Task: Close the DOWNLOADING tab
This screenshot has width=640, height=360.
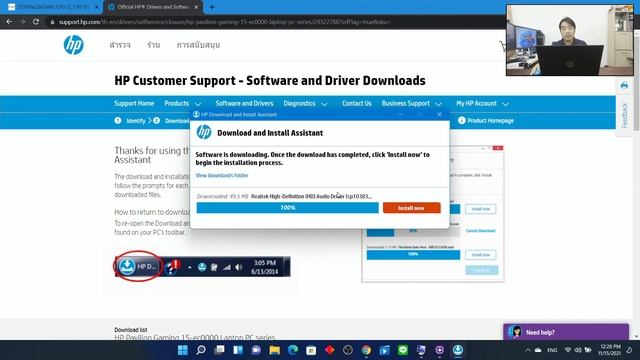Action: (x=97, y=7)
